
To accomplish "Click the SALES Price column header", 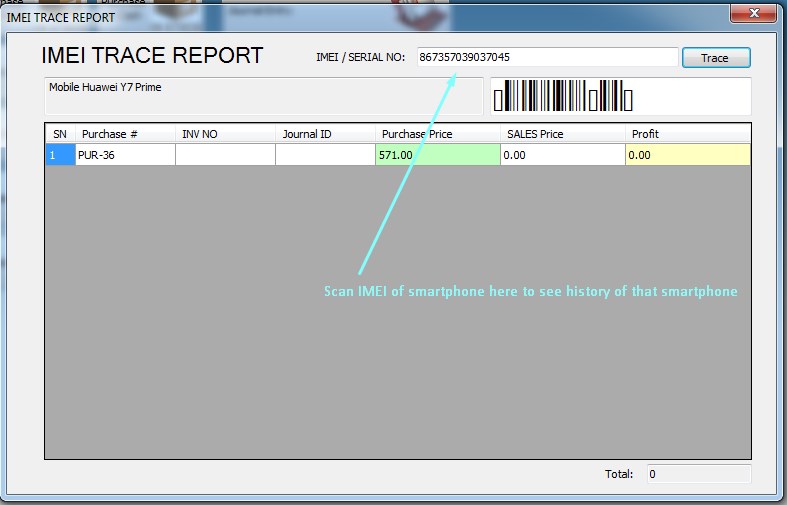I will click(563, 134).
